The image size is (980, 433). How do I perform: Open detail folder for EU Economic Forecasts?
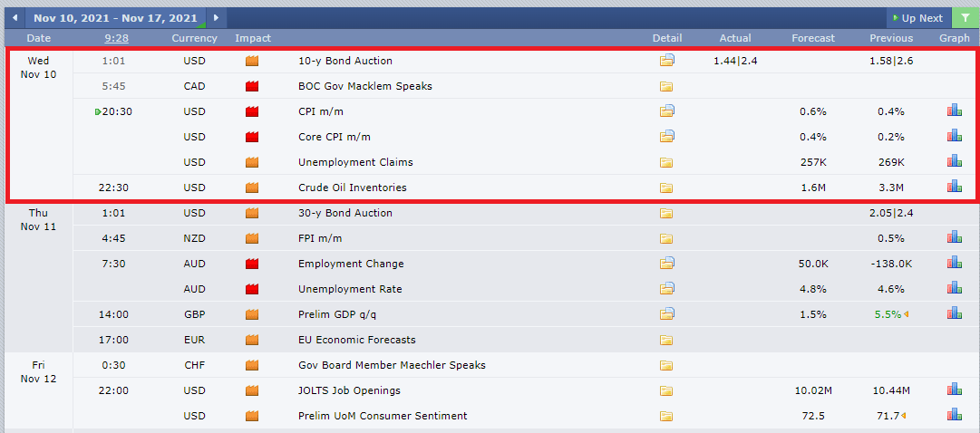coord(666,341)
